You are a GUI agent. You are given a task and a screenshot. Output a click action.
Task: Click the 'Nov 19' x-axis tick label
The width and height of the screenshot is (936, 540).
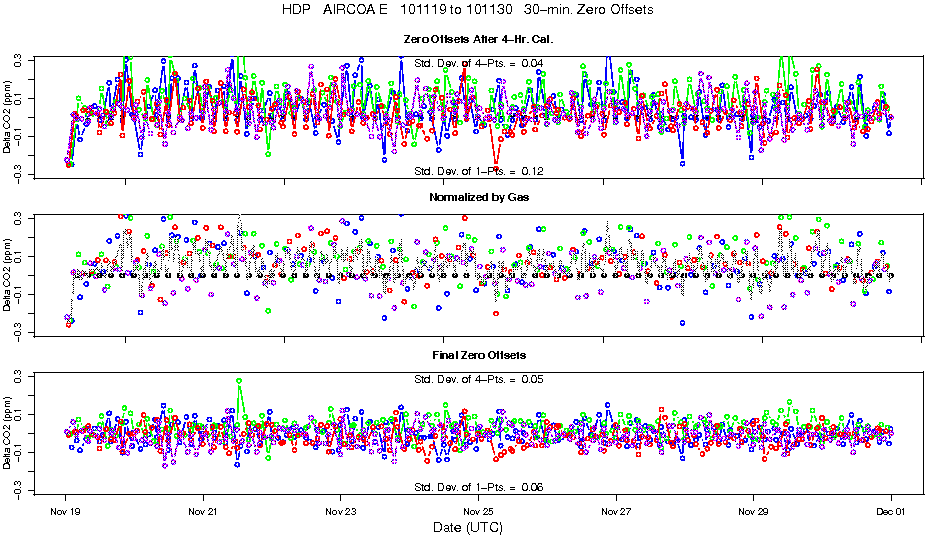pyautogui.click(x=66, y=511)
